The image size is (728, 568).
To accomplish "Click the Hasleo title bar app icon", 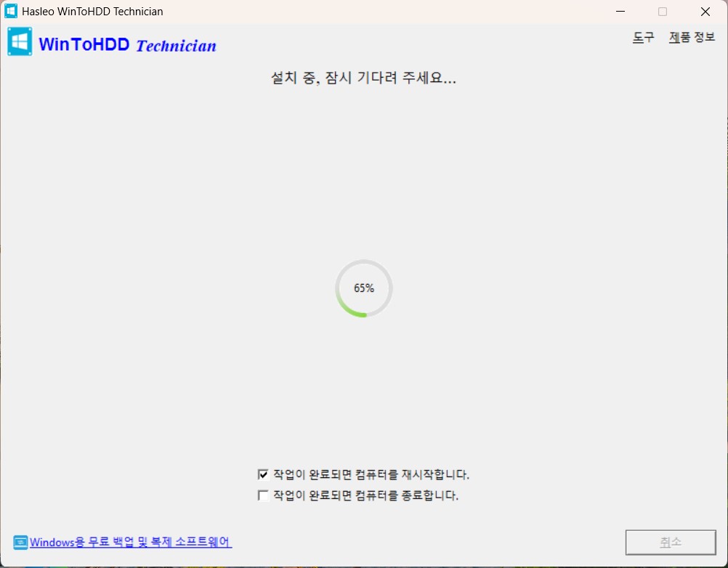I will coord(11,11).
